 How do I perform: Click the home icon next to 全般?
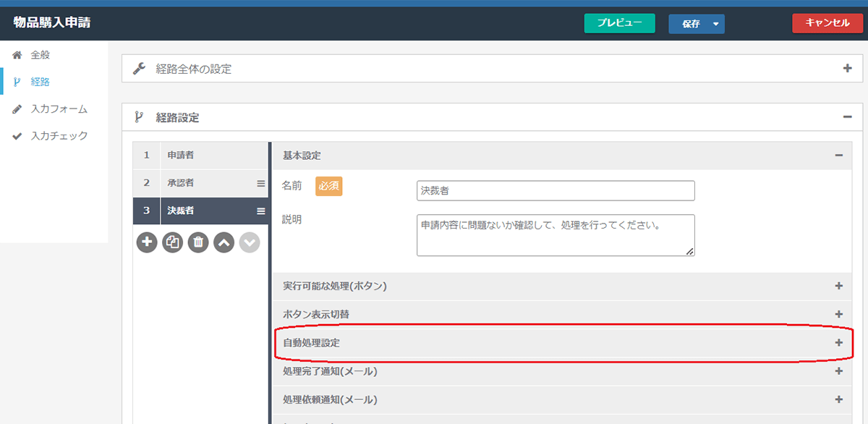tap(17, 55)
